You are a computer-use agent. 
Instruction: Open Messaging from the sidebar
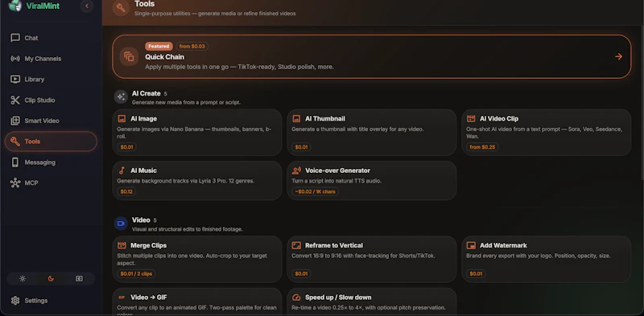tap(51, 162)
